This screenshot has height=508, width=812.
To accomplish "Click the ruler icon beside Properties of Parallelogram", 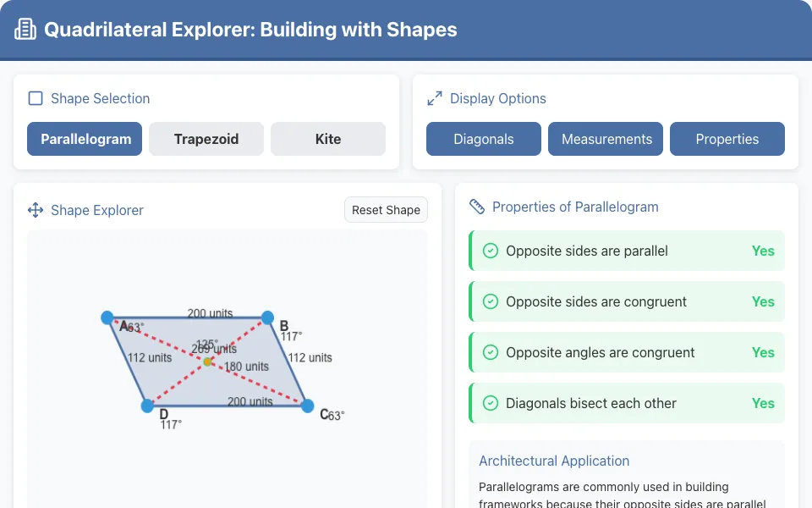I will point(476,207).
